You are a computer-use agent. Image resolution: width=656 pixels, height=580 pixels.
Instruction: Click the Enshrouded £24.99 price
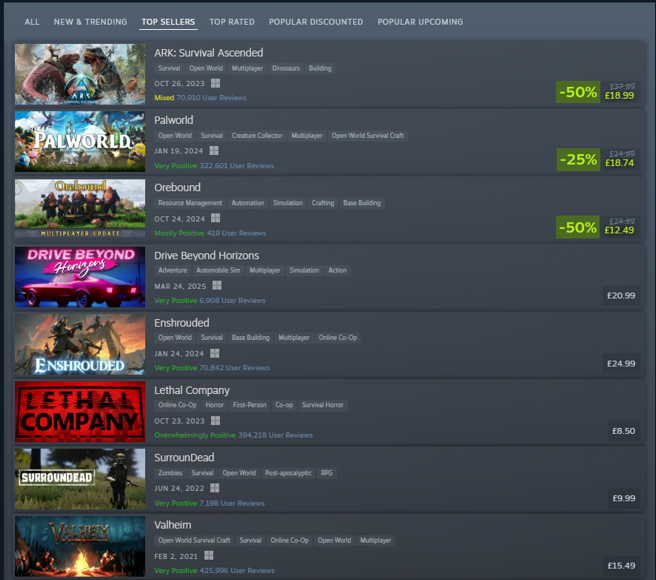(x=621, y=364)
